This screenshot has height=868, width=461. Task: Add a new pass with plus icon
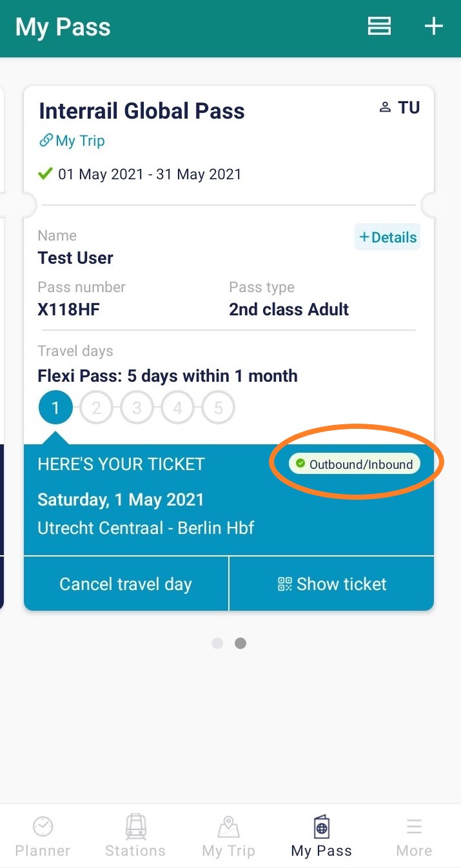(433, 26)
